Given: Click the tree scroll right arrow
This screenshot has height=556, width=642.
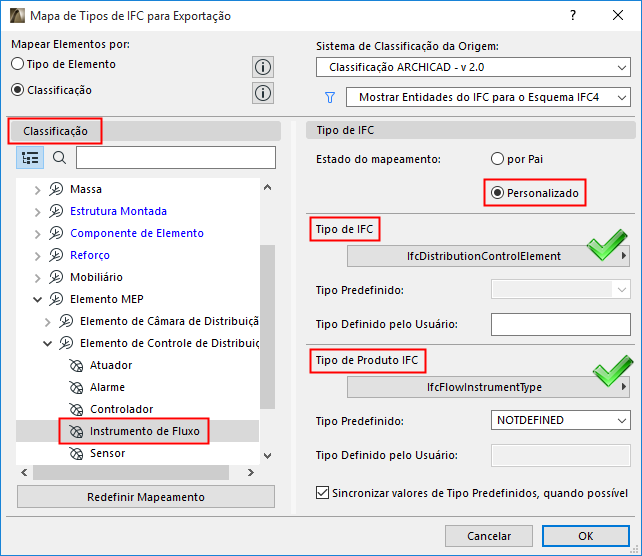Looking at the screenshot, I should 251,472.
